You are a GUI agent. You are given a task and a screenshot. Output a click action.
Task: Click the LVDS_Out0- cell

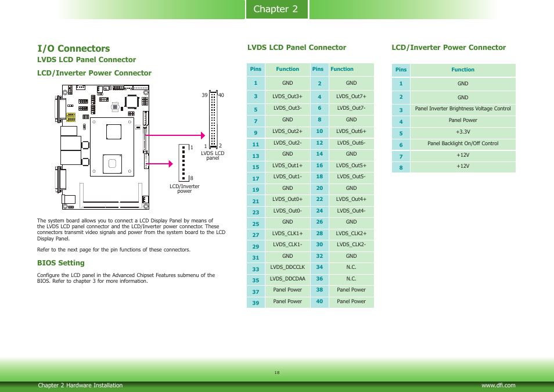(287, 211)
